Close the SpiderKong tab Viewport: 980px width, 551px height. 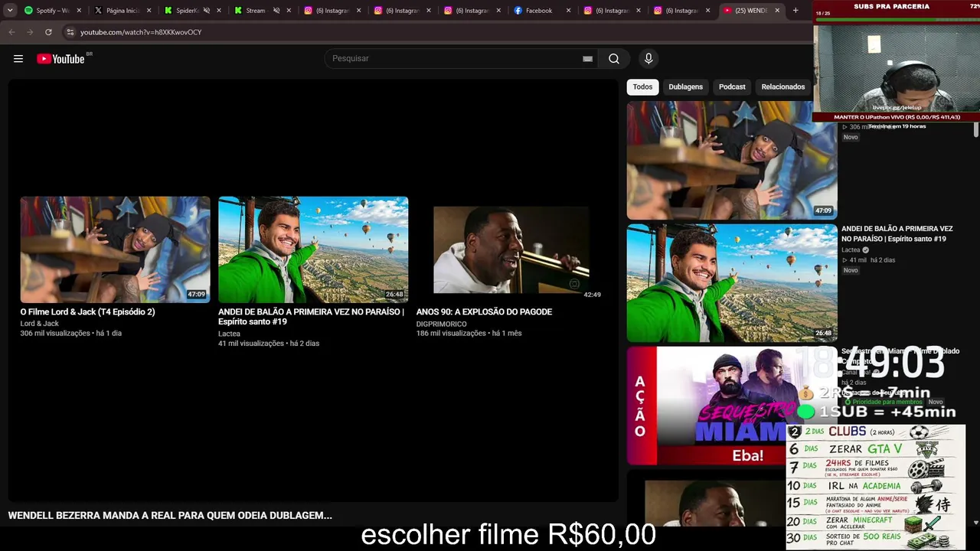coord(219,11)
